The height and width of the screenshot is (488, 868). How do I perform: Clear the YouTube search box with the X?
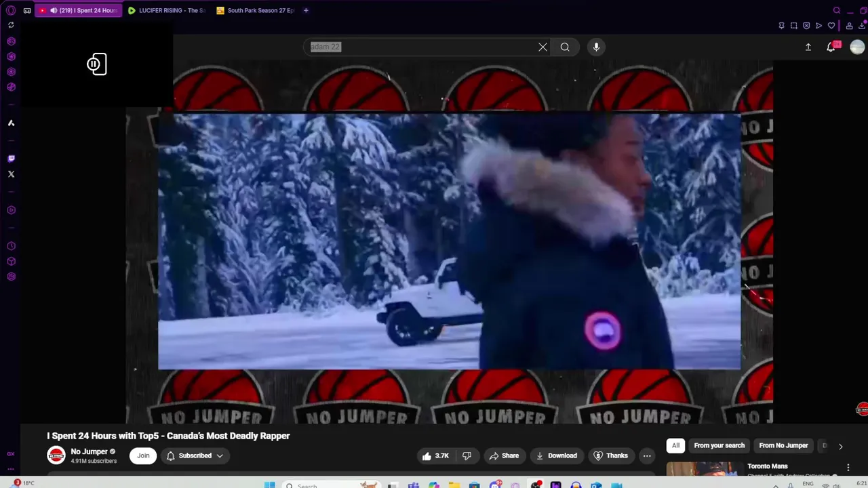(x=542, y=47)
